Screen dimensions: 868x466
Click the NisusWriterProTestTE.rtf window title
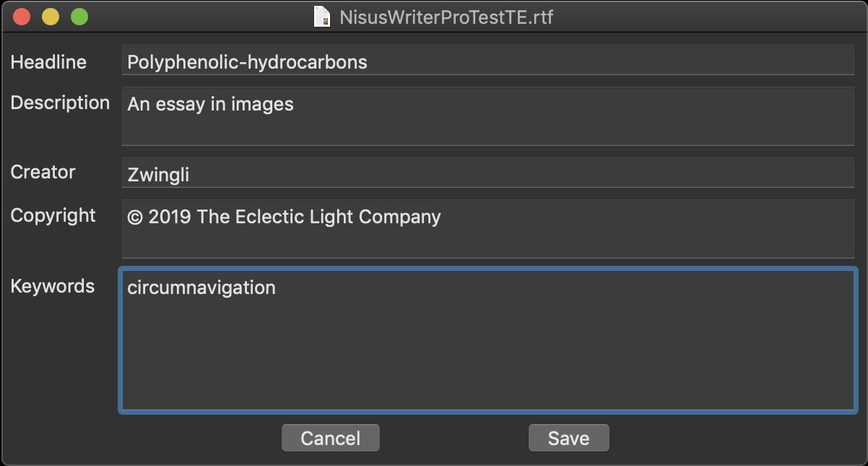pyautogui.click(x=446, y=17)
